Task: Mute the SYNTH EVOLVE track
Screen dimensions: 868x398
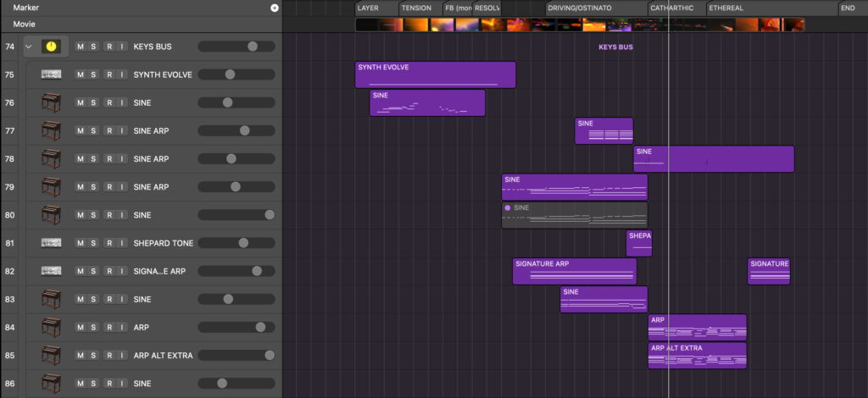Action: 81,75
